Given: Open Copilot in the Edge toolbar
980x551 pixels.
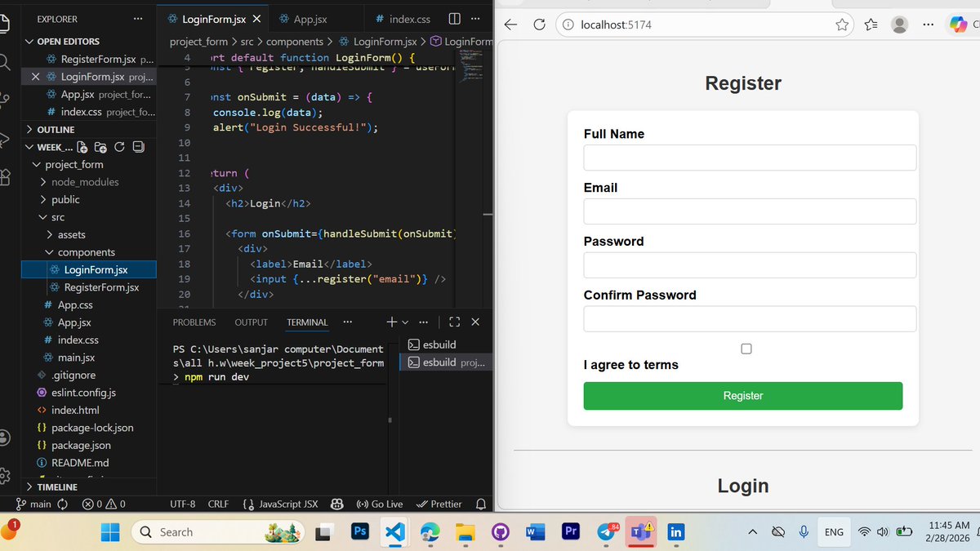Looking at the screenshot, I should click(957, 24).
